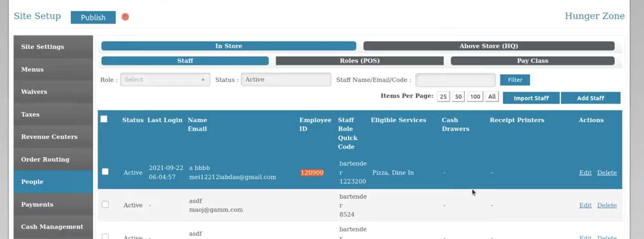Click the email maoj@gamm.com
The width and height of the screenshot is (644, 239).
216,210
